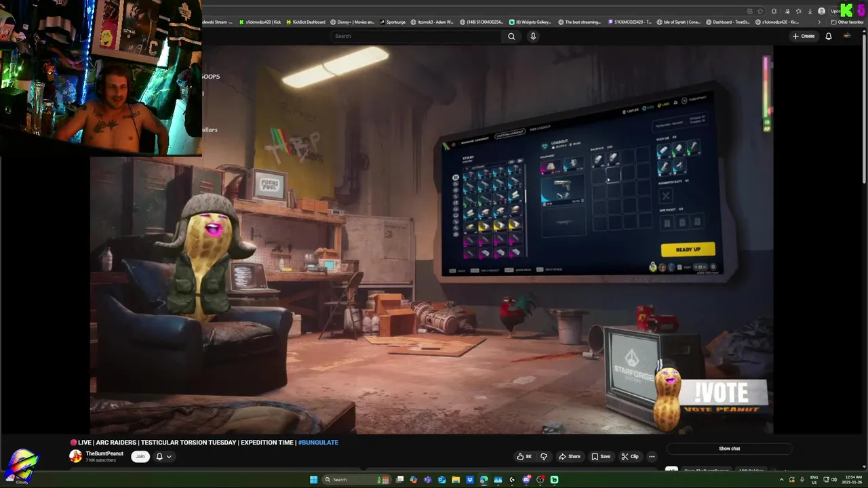Screen dimensions: 868x488
Task: Focus the YouTube search field
Action: [x=416, y=36]
